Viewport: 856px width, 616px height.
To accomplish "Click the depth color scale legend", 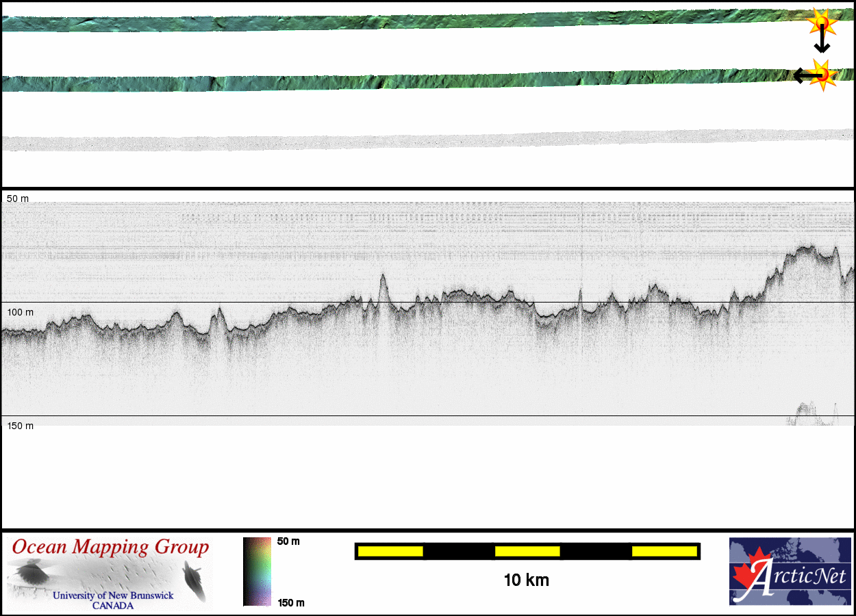I will tap(257, 572).
